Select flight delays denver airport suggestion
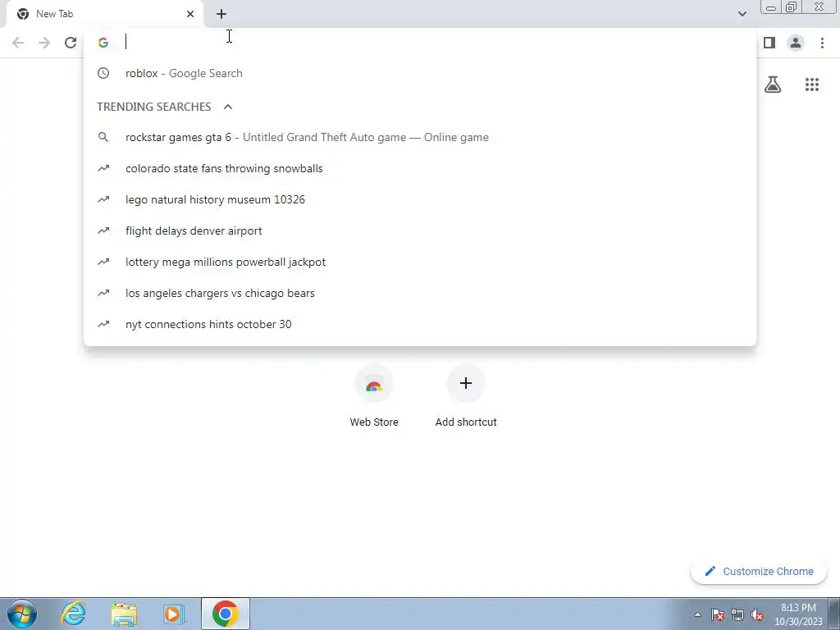 [420, 231]
